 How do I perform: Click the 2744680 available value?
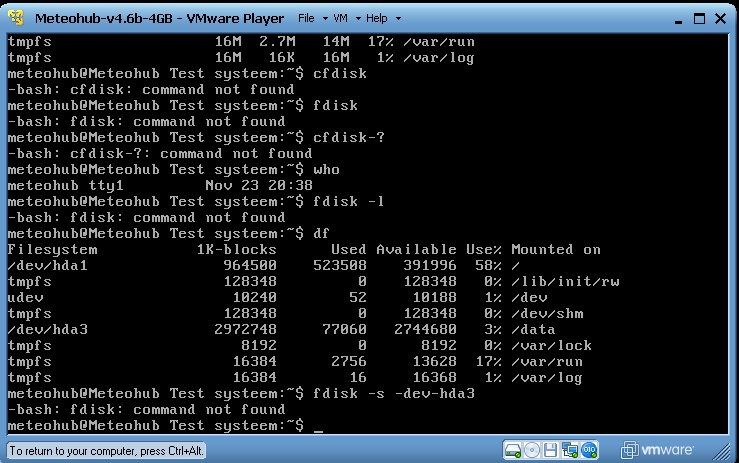tap(425, 330)
